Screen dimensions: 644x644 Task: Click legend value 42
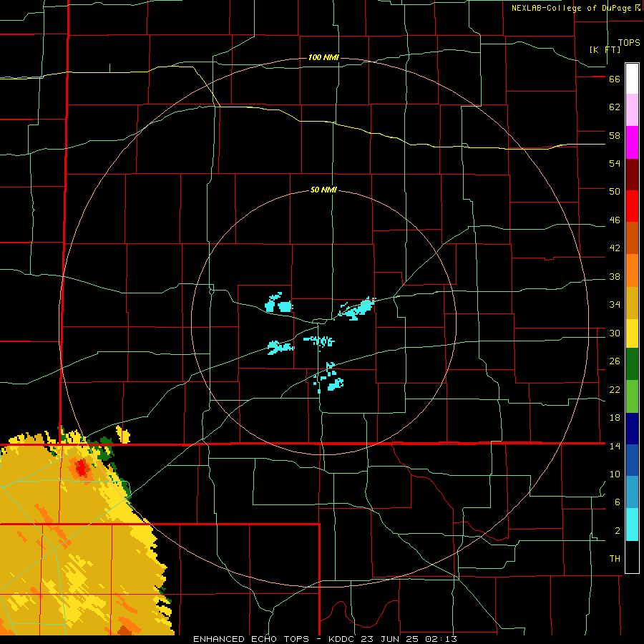tap(615, 248)
